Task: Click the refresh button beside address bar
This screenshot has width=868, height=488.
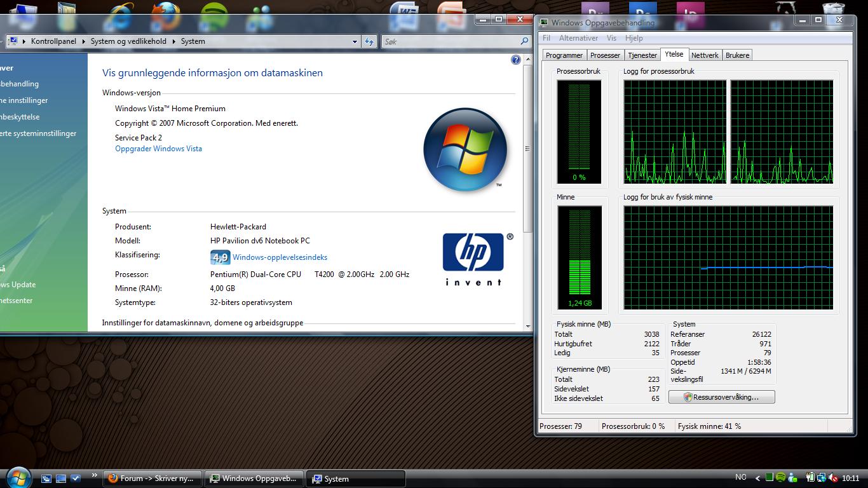Action: pos(369,41)
